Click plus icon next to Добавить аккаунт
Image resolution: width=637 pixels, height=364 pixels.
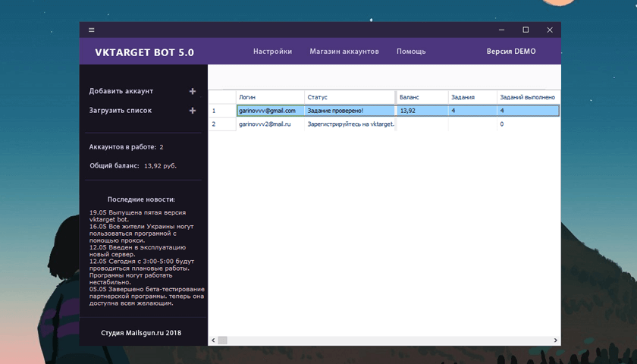tap(193, 92)
